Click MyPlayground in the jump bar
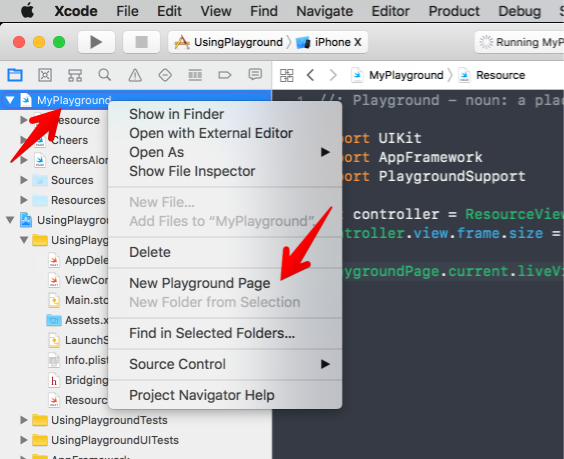 pos(398,75)
